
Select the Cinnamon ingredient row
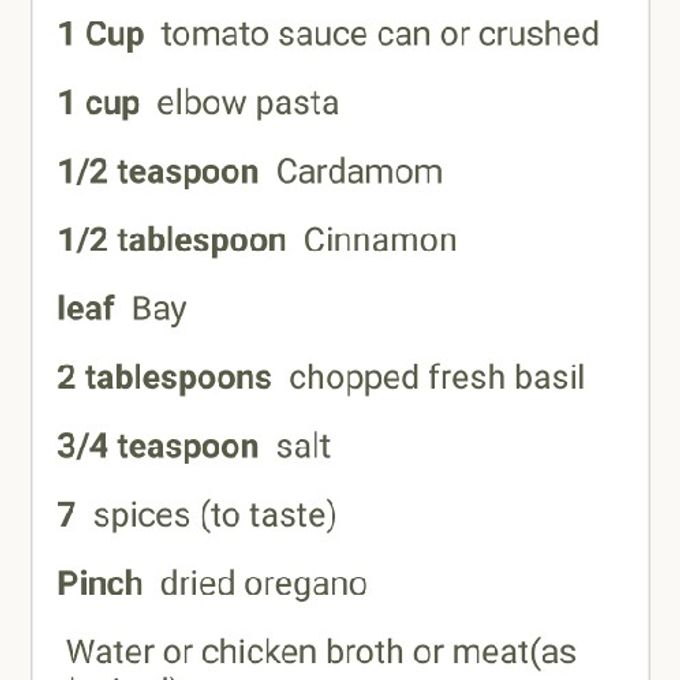click(x=257, y=240)
